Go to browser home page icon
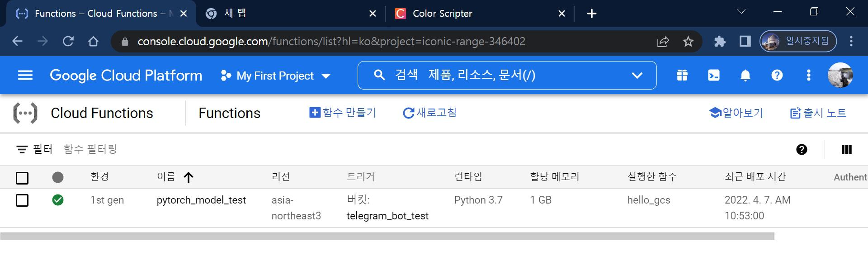Image resolution: width=868 pixels, height=275 pixels. click(93, 42)
